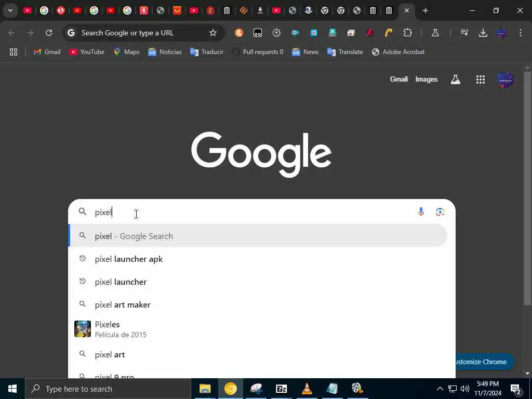Image resolution: width=532 pixels, height=399 pixels.
Task: Click the square two-eyed extension icon
Action: [x=258, y=33]
